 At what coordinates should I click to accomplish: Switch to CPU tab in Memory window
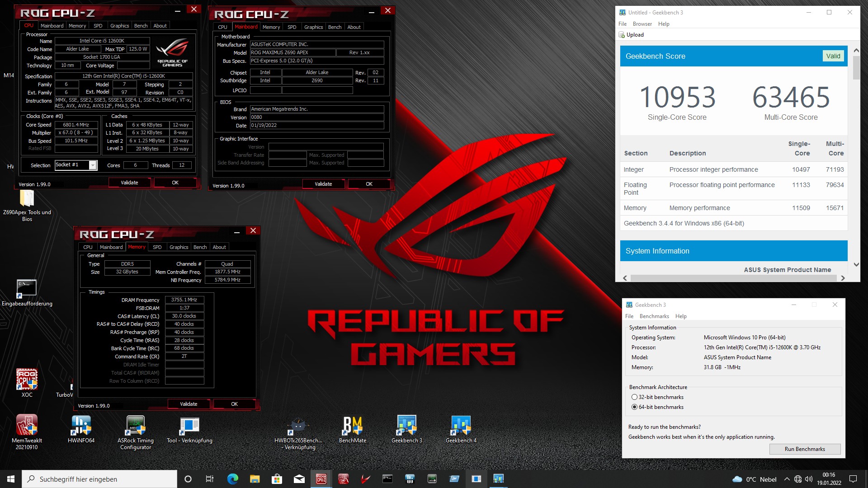point(88,247)
